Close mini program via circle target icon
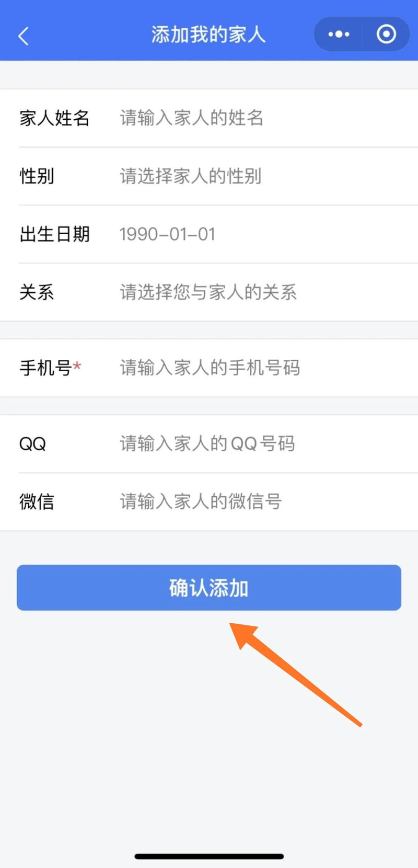 click(386, 35)
